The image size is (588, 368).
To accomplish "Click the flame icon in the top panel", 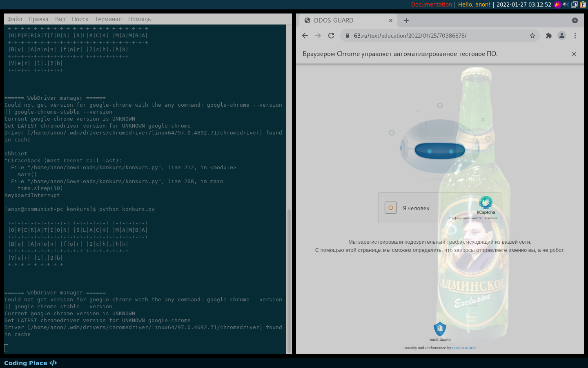I will click(x=557, y=4).
